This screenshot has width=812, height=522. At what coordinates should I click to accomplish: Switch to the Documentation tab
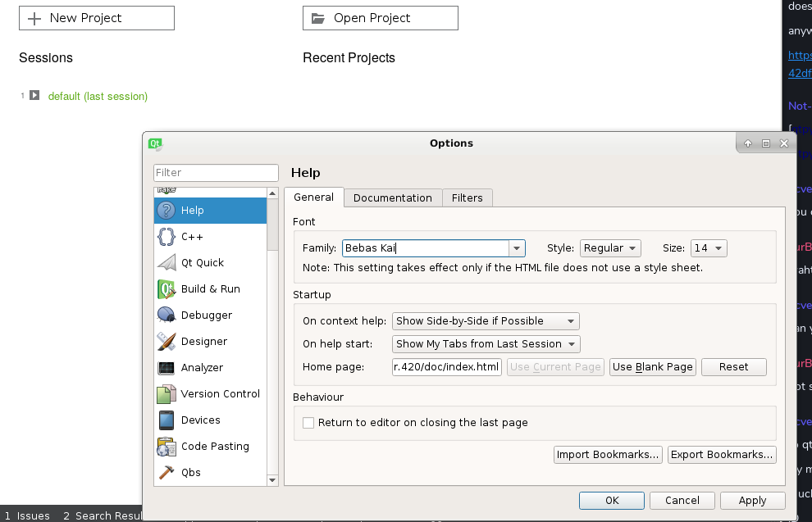click(x=393, y=198)
